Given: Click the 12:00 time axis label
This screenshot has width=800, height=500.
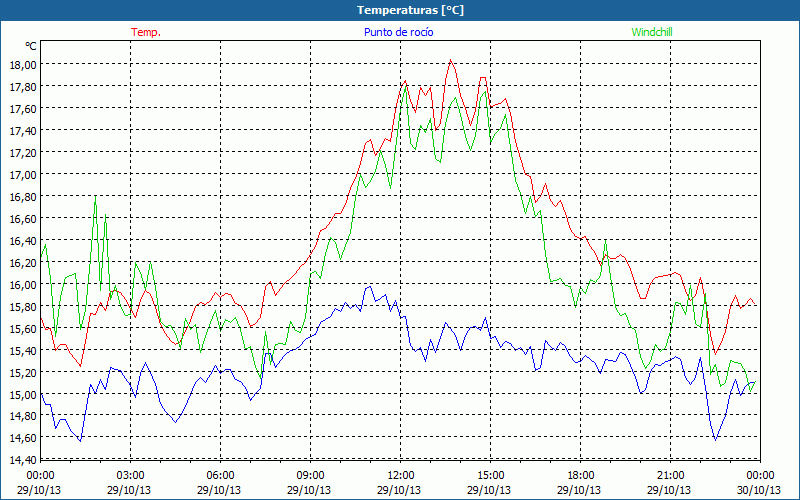Looking at the screenshot, I should [401, 475].
